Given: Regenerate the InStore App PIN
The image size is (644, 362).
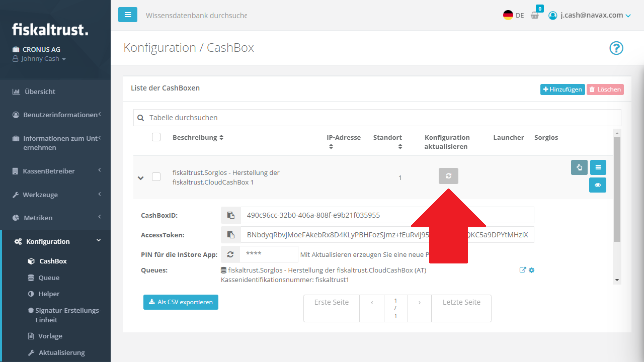Looking at the screenshot, I should point(230,254).
